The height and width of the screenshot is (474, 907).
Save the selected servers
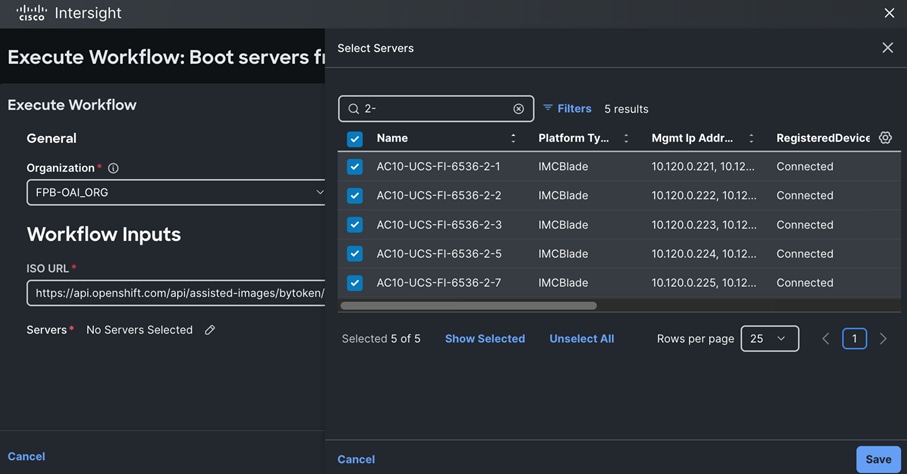pos(878,459)
